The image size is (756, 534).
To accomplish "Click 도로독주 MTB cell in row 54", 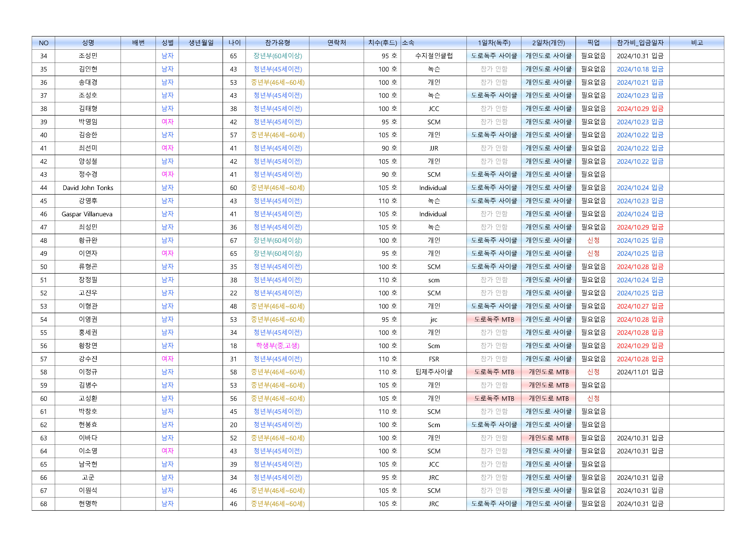I will click(494, 319).
